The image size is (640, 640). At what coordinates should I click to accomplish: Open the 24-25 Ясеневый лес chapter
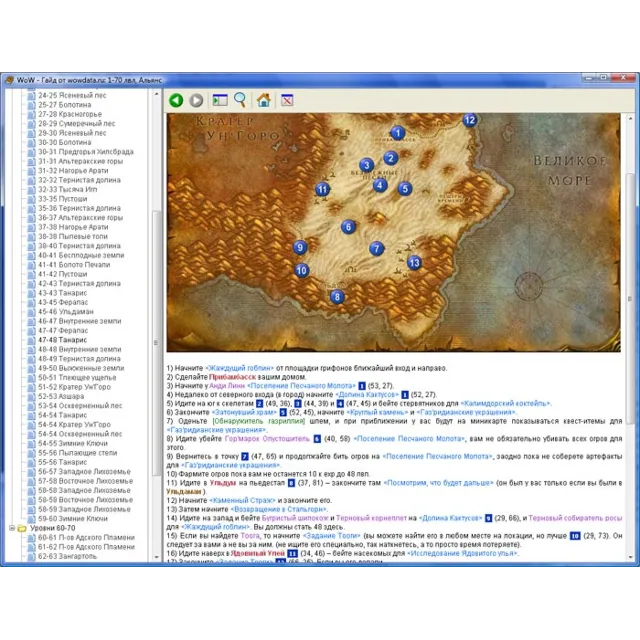pyautogui.click(x=72, y=96)
